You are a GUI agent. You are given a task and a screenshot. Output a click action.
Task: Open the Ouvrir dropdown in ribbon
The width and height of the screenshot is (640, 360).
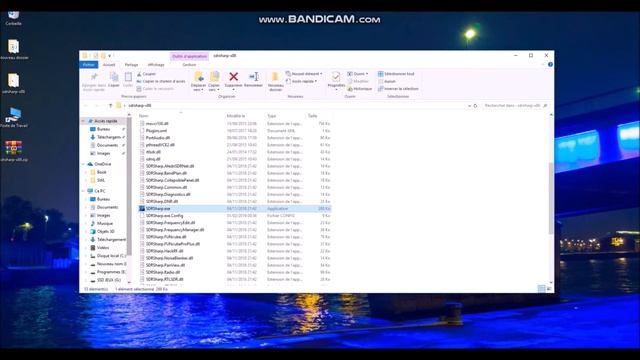point(358,74)
